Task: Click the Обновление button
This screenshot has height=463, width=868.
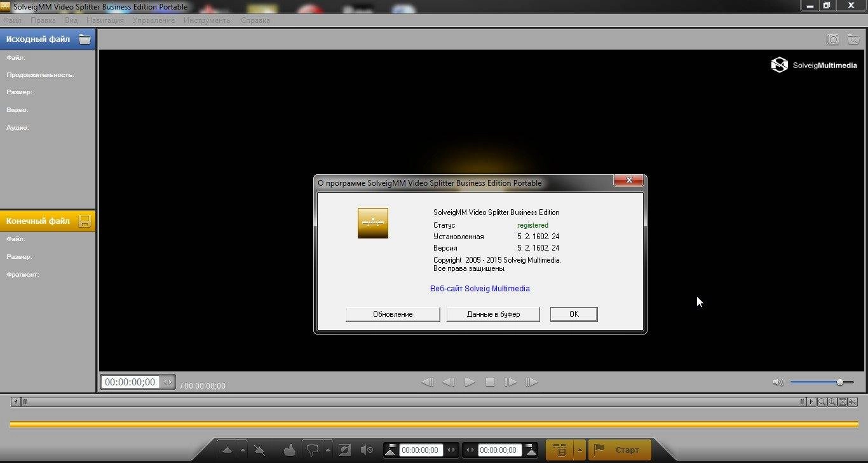Action: coord(393,314)
